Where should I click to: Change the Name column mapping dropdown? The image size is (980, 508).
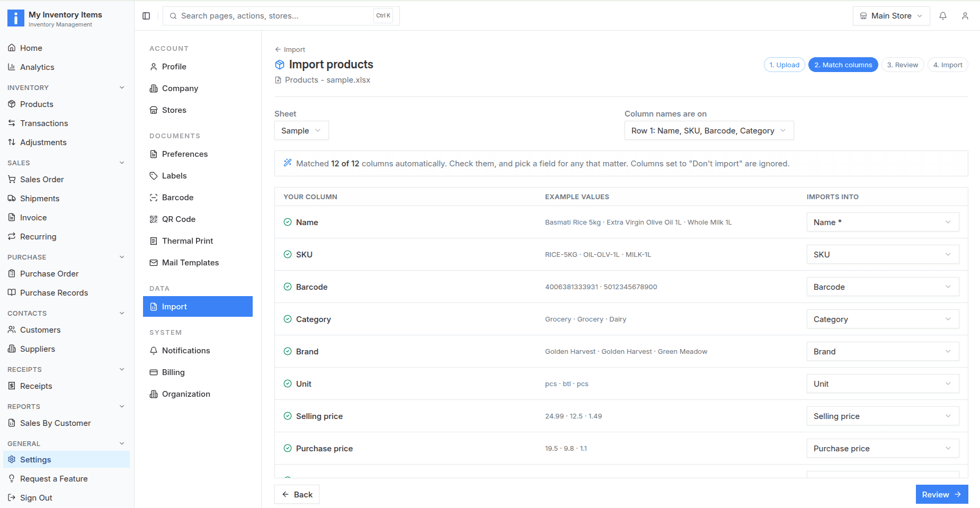pos(883,222)
